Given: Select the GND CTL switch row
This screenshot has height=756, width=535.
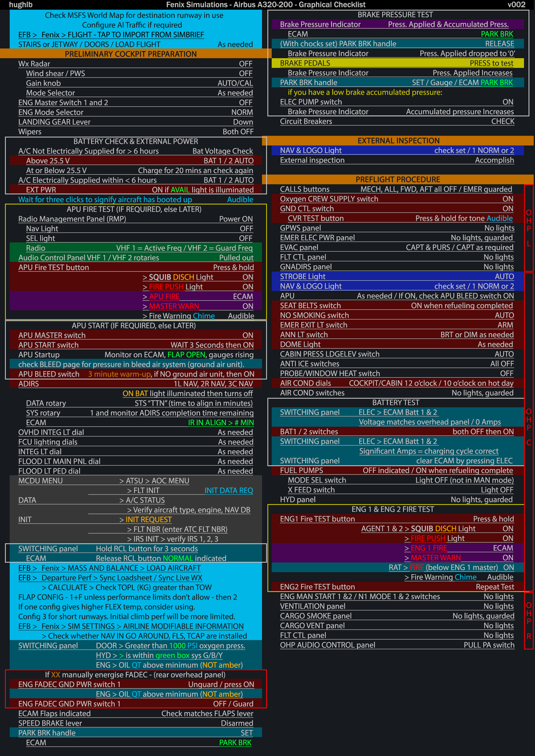Looking at the screenshot, I should click(x=398, y=208).
